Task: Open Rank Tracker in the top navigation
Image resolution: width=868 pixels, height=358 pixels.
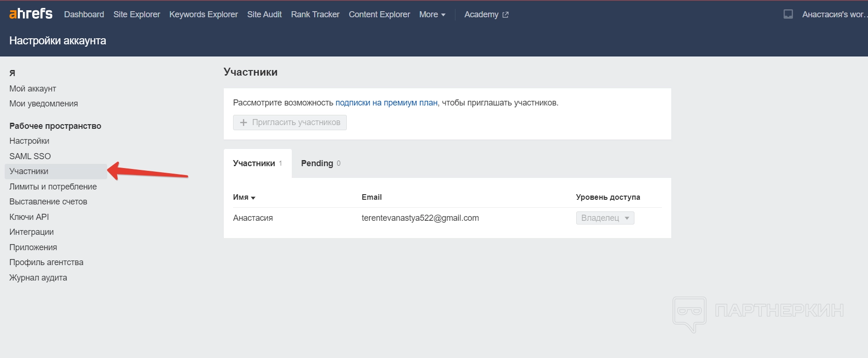Action: coord(315,14)
